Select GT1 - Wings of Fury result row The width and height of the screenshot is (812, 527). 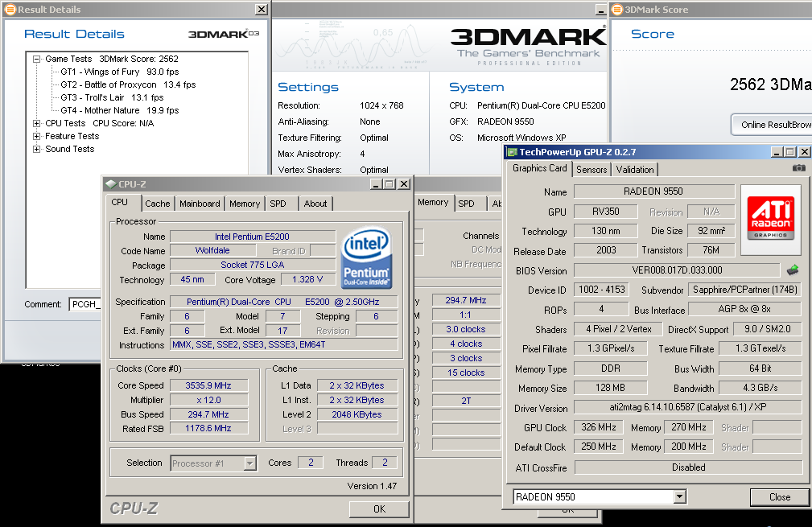point(120,72)
